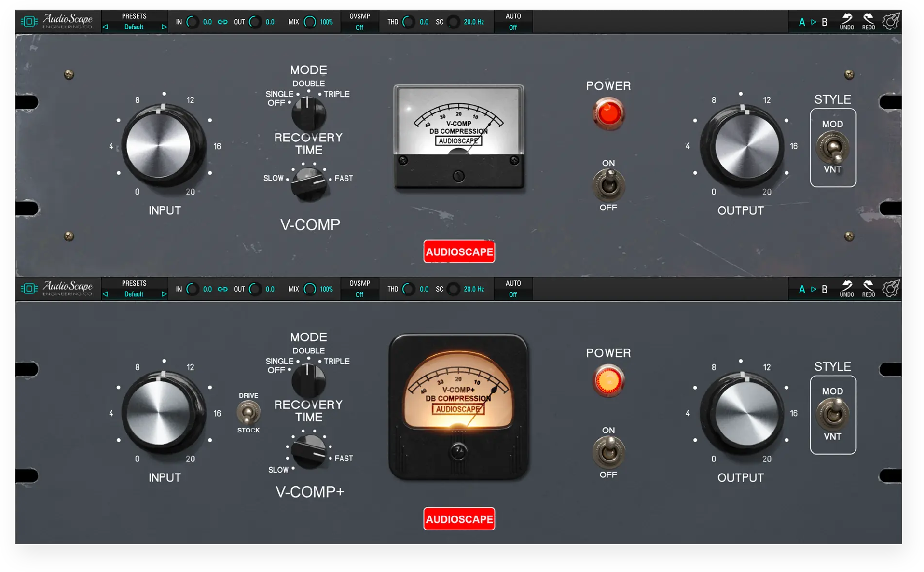Image resolution: width=924 pixels, height=572 pixels.
Task: Go to the next preset in V-COMP+
Action: 164,294
